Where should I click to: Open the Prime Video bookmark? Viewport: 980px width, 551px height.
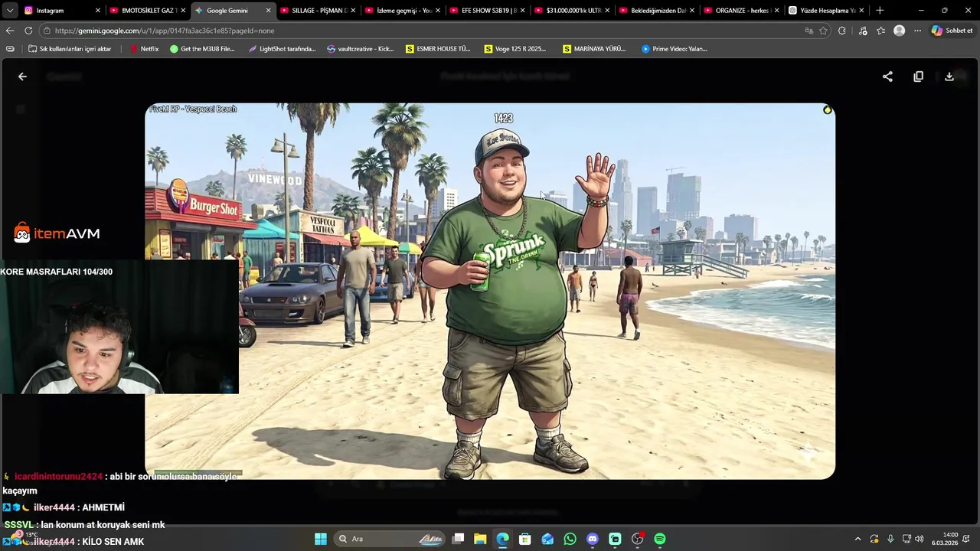pos(674,49)
